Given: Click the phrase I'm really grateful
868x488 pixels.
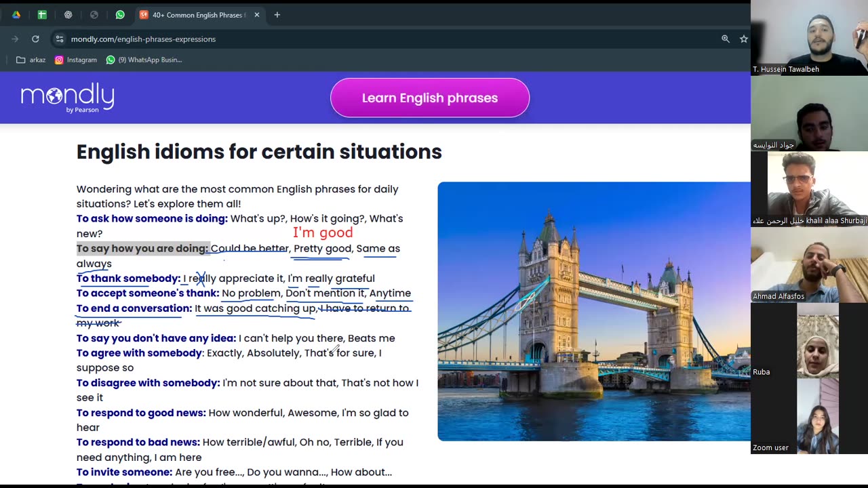Looking at the screenshot, I should point(331,278).
